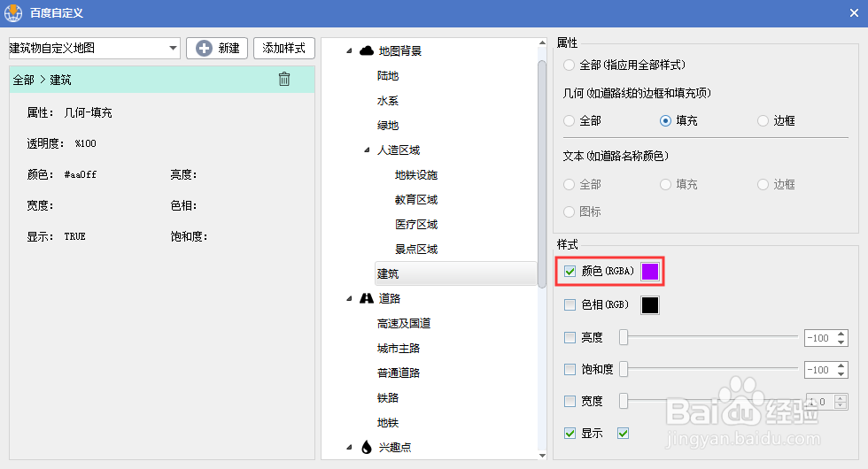Select geometry 边框 radio option
The width and height of the screenshot is (868, 469).
pos(763,120)
